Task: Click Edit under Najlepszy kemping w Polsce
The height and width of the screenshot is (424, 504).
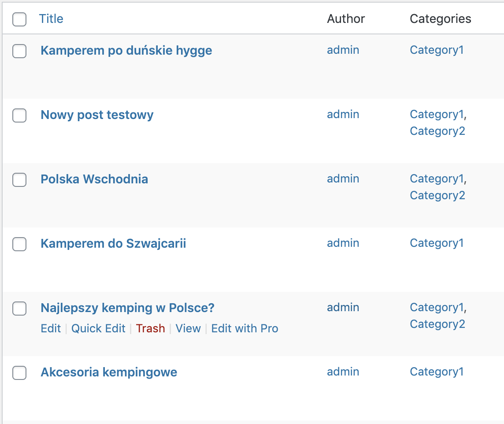Action: [51, 328]
